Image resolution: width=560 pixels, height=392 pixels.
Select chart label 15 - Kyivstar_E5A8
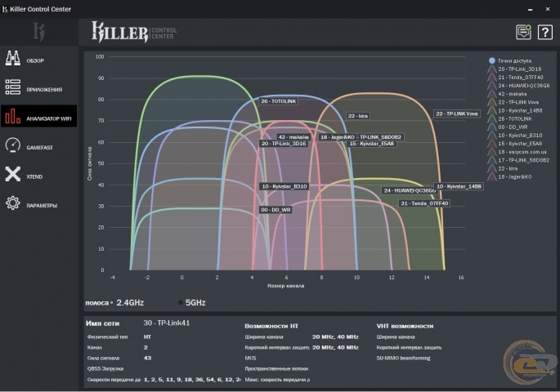[x=371, y=144]
